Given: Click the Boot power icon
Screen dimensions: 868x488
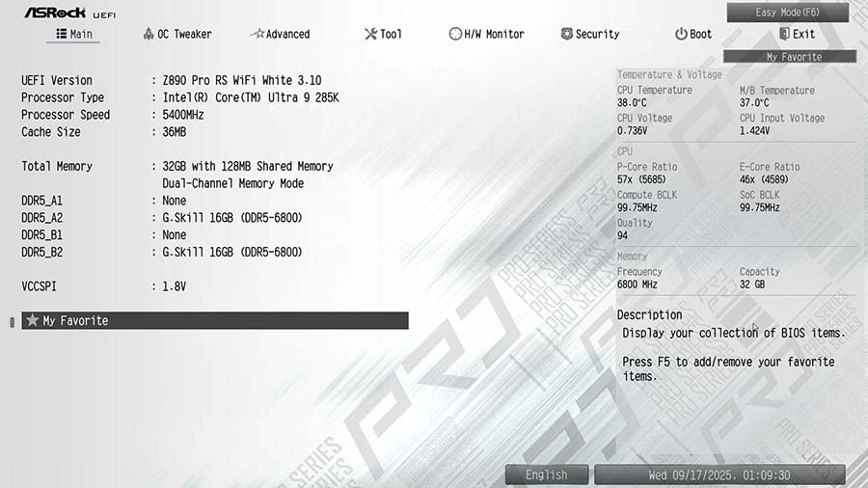Looking at the screenshot, I should (x=681, y=34).
